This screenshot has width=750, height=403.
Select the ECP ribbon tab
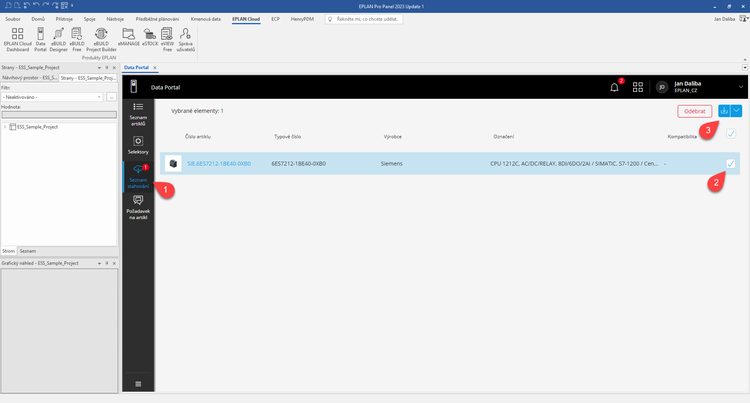click(276, 19)
